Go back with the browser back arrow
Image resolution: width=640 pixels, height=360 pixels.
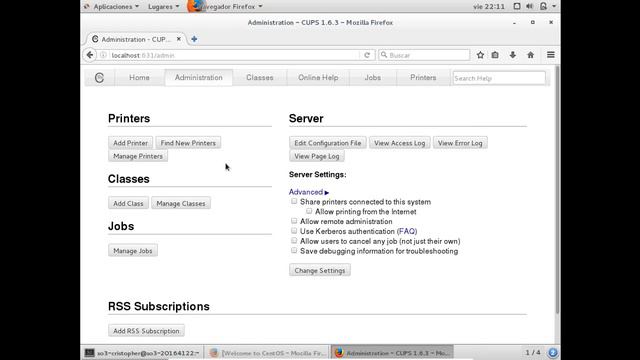(90, 55)
